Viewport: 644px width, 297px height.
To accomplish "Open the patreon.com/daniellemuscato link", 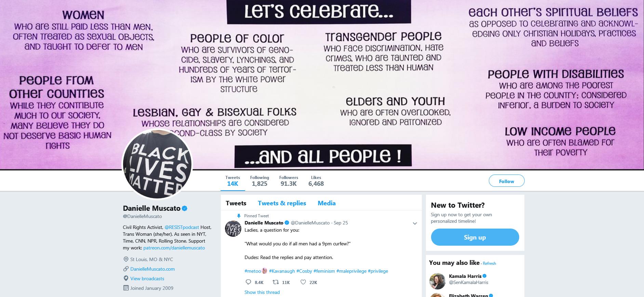I will 174,248.
